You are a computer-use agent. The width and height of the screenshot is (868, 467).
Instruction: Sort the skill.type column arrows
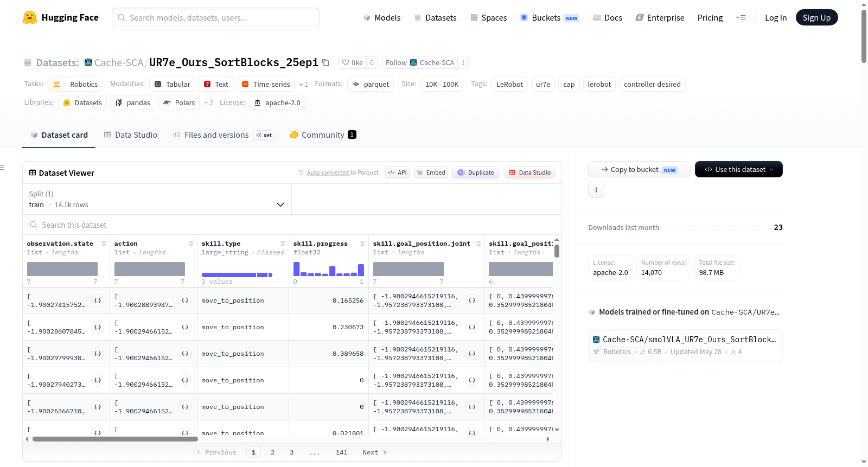click(283, 244)
